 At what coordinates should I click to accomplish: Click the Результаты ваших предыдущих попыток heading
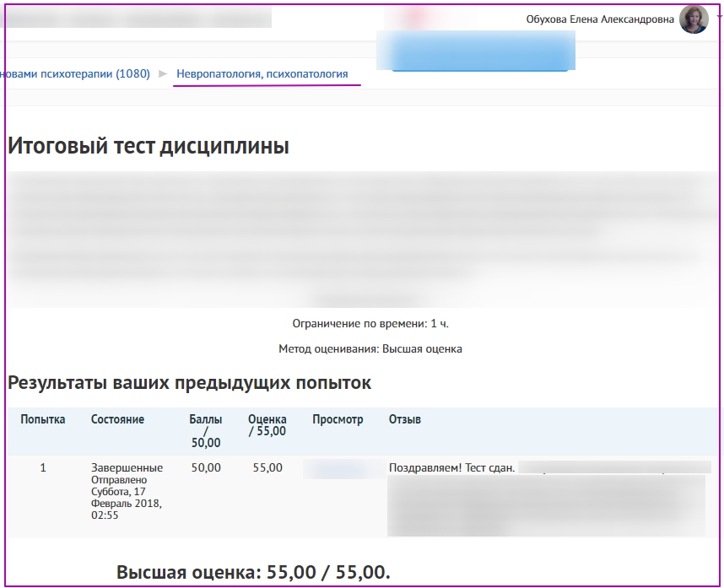189,383
